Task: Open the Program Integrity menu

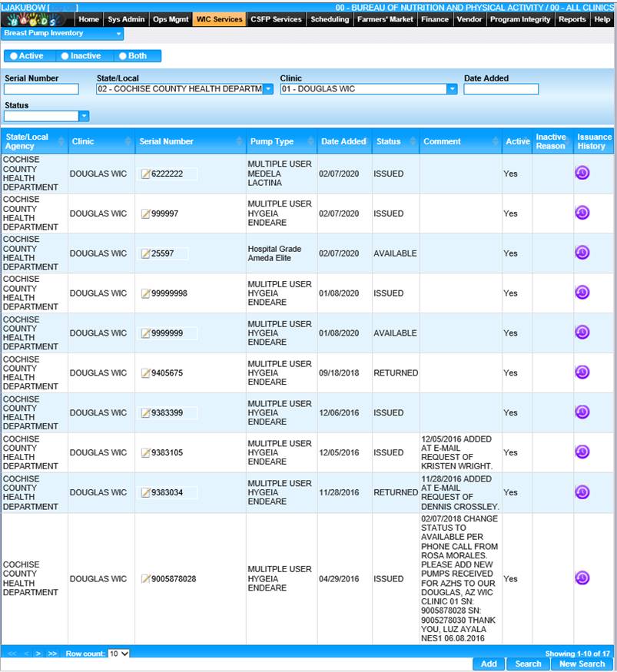Action: pos(520,19)
